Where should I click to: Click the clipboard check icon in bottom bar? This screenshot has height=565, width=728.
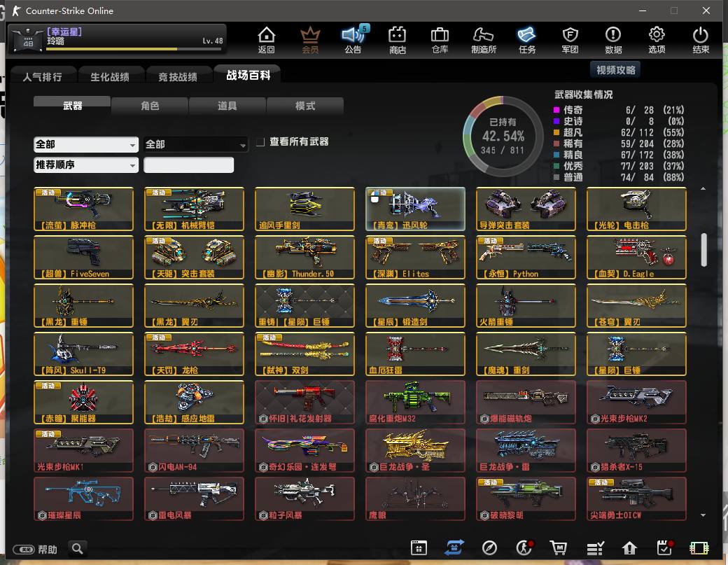point(665,547)
